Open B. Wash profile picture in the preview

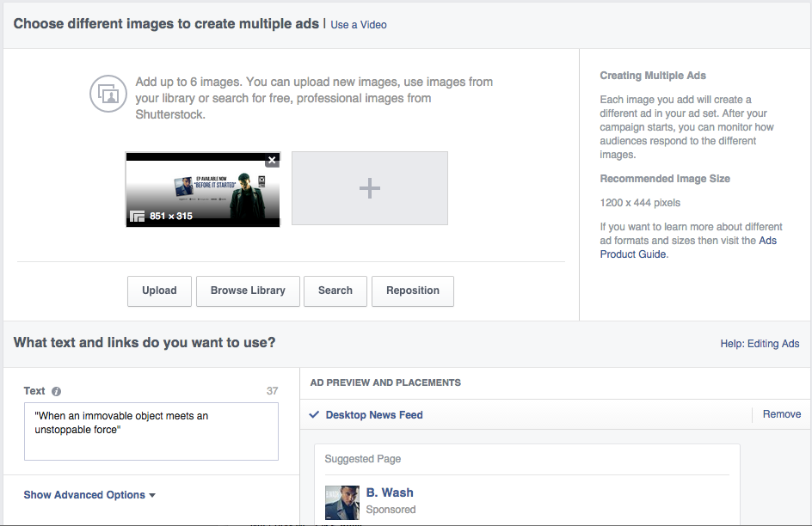[x=341, y=502]
